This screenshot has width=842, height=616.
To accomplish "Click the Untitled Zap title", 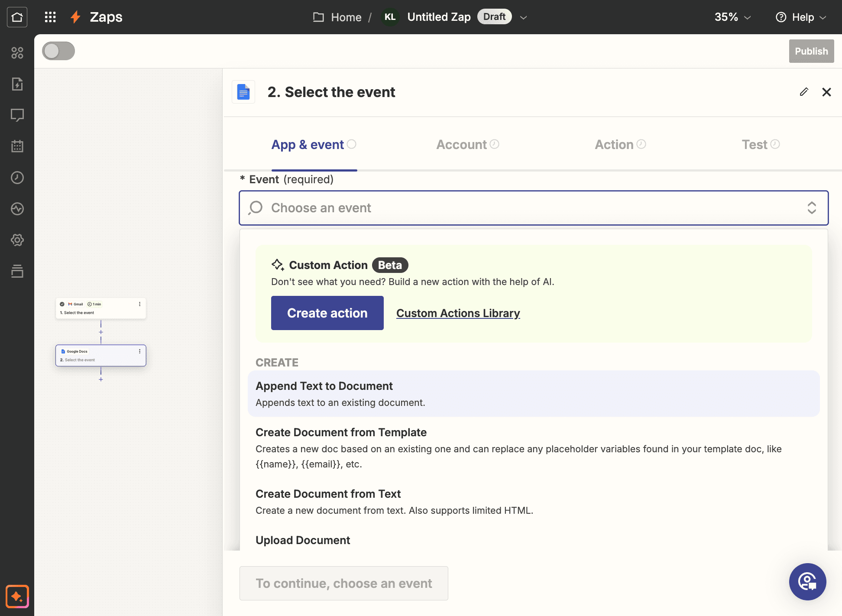I will click(439, 17).
